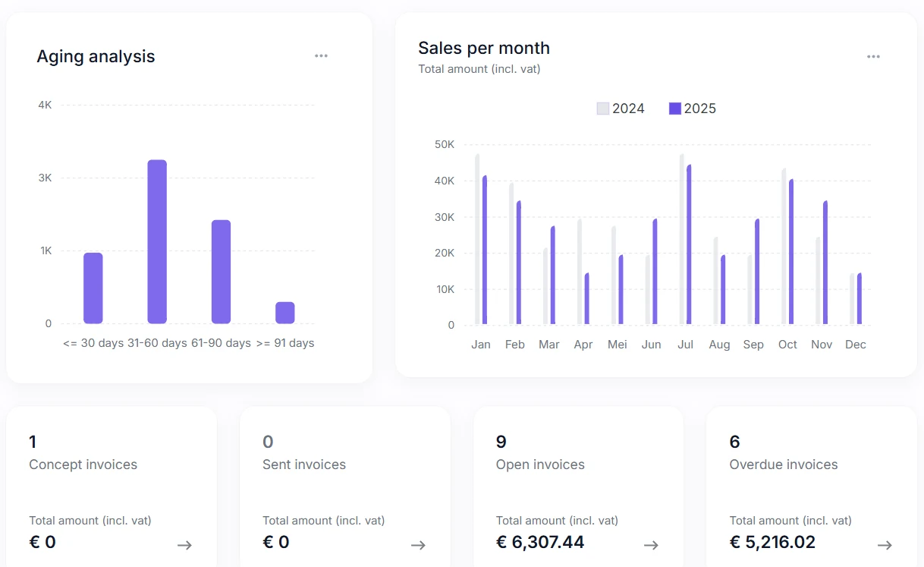The height and width of the screenshot is (567, 924).
Task: Open the Aging analysis three-dot menu
Action: (x=322, y=55)
